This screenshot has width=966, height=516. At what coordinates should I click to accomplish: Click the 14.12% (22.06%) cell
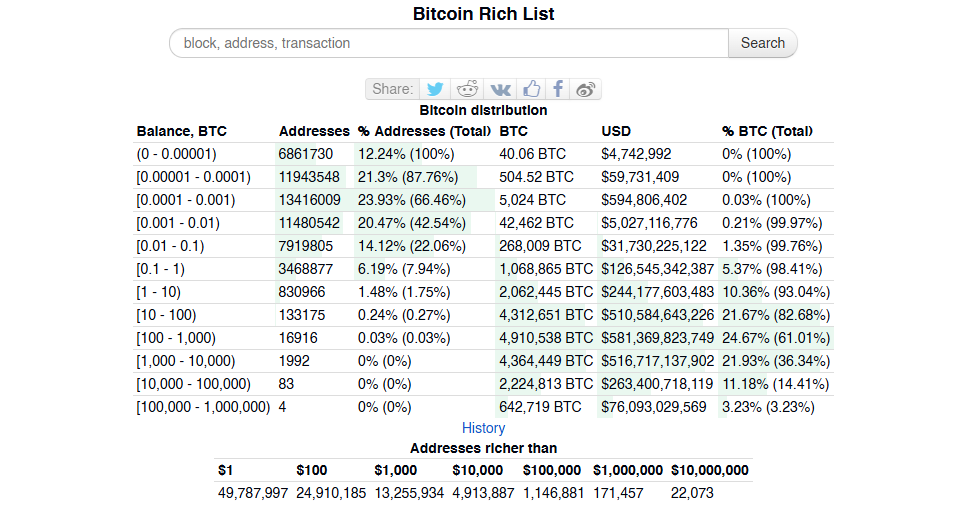[x=412, y=246]
